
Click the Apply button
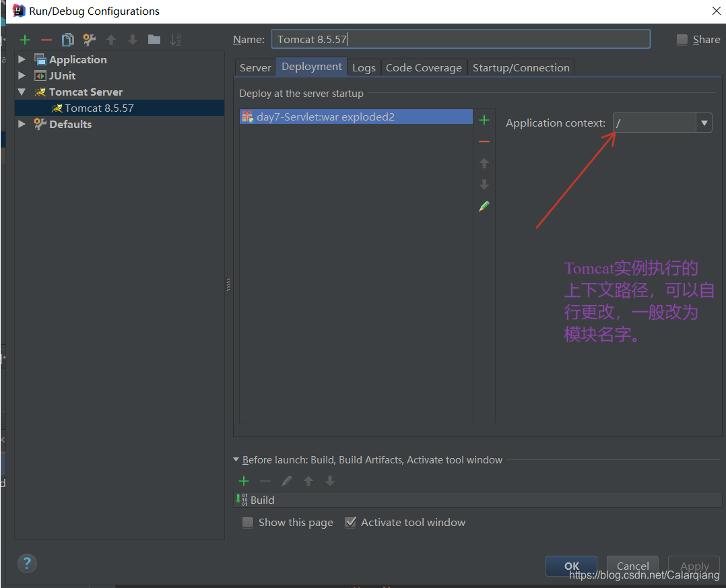694,566
